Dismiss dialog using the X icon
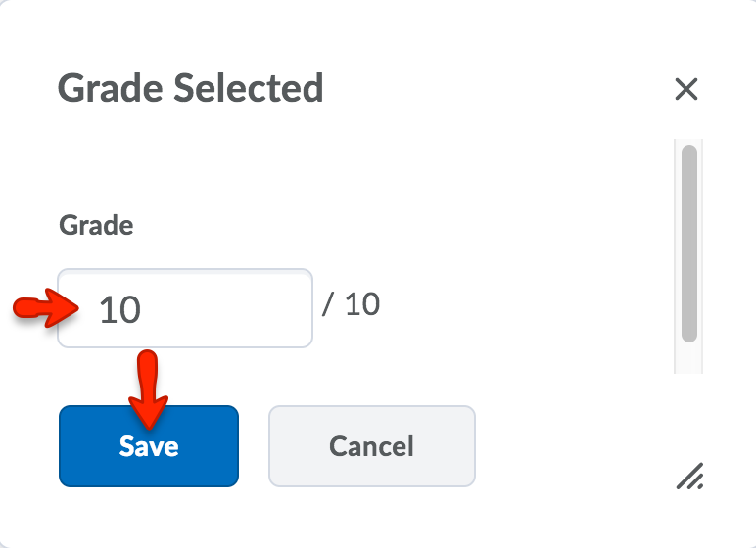The width and height of the screenshot is (756, 548). click(x=686, y=90)
